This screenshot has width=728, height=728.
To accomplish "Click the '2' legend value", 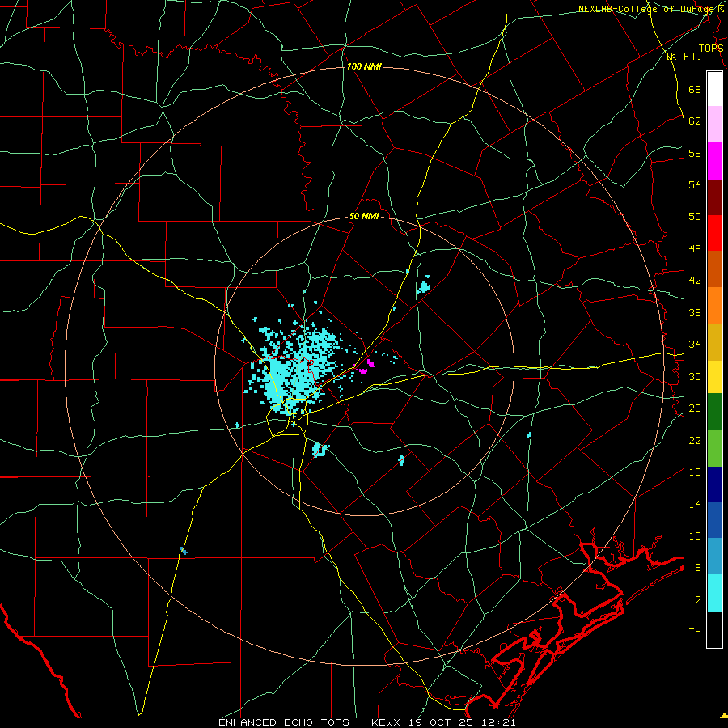I will pyautogui.click(x=698, y=600).
